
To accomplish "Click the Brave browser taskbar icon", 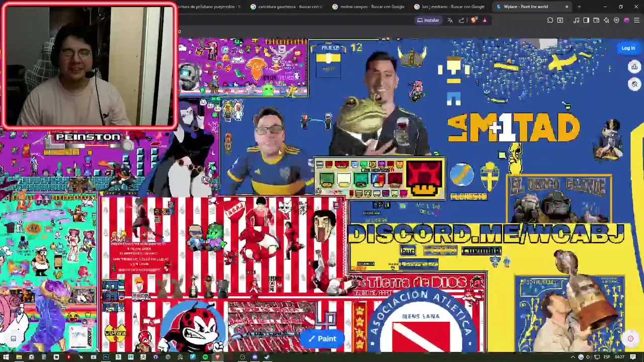I will click(217, 357).
